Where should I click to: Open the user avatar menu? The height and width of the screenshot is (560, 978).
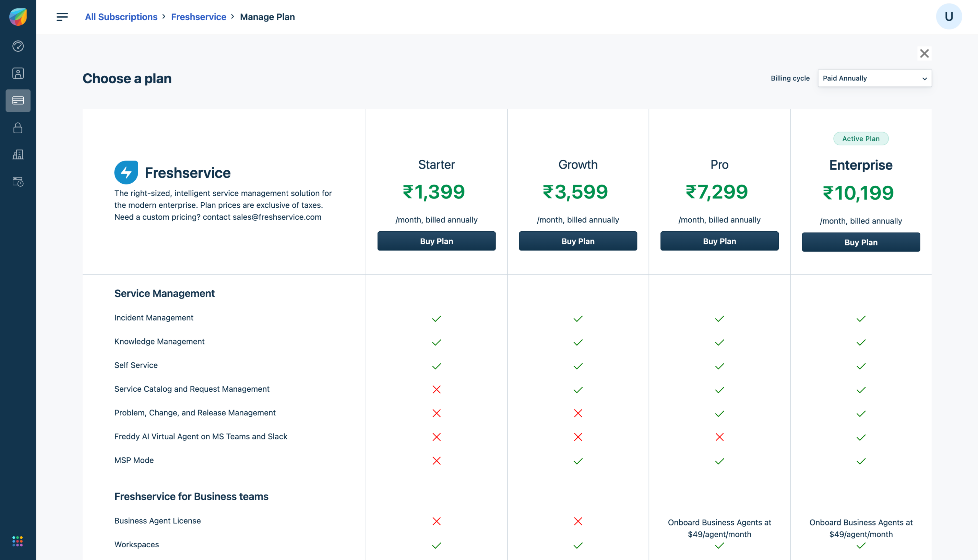949,16
